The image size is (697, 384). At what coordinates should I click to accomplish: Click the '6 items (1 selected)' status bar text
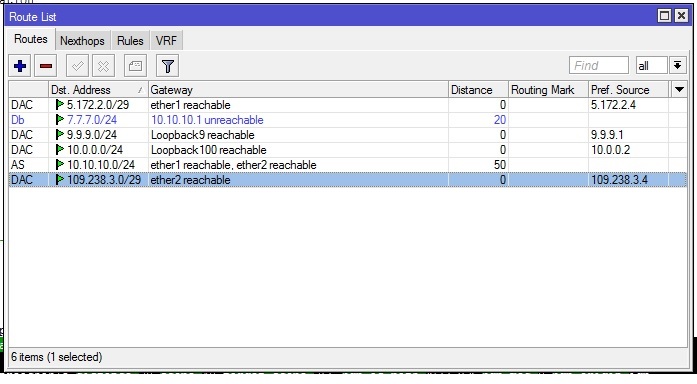56,357
